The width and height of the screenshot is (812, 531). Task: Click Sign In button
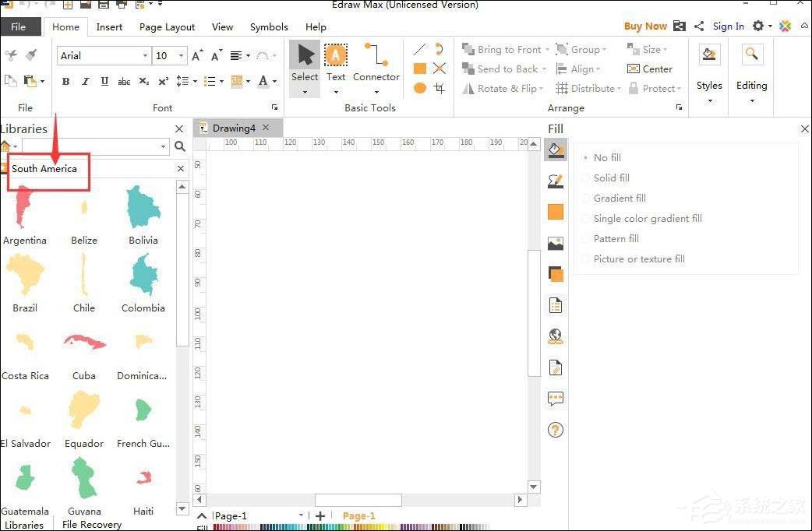[728, 26]
